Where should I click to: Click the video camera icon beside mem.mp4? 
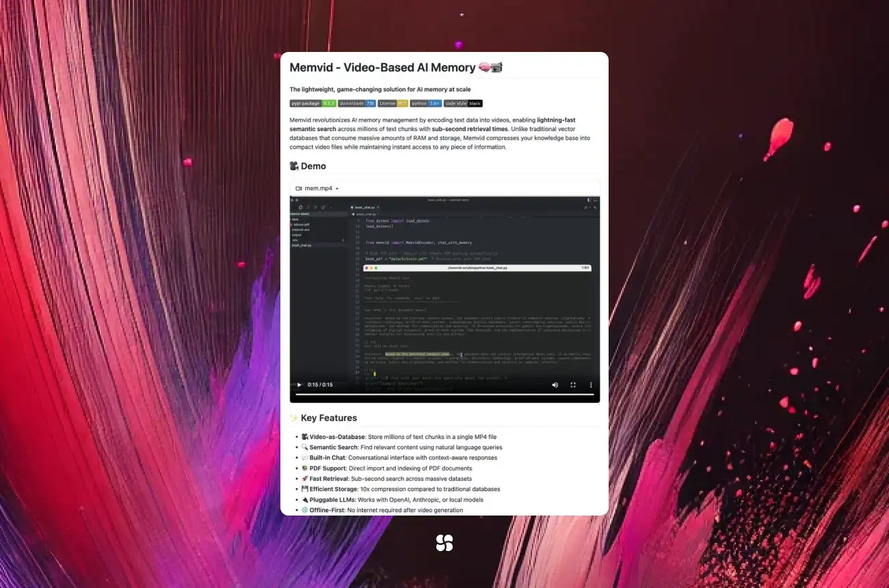[299, 188]
